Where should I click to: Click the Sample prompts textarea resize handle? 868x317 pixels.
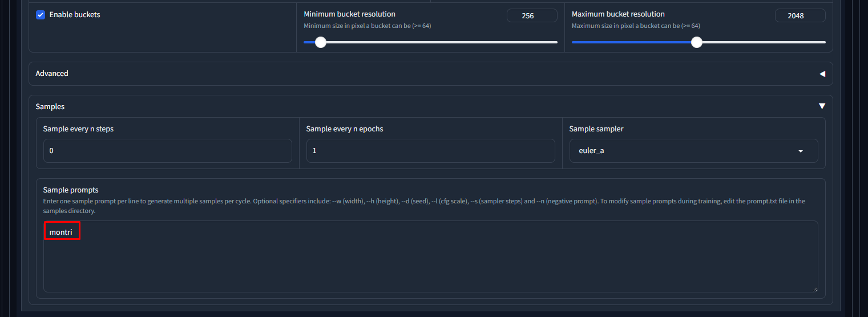pos(814,289)
